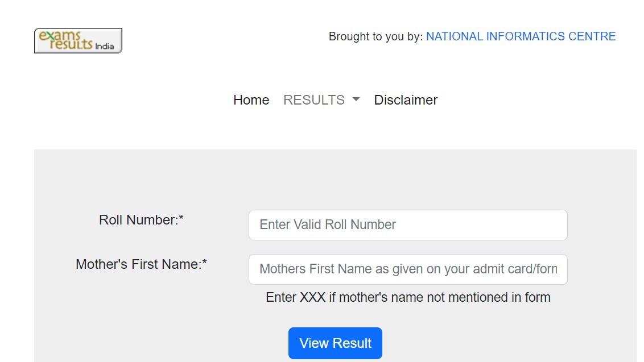Open the Disclaimer page from navigation

[x=406, y=99]
